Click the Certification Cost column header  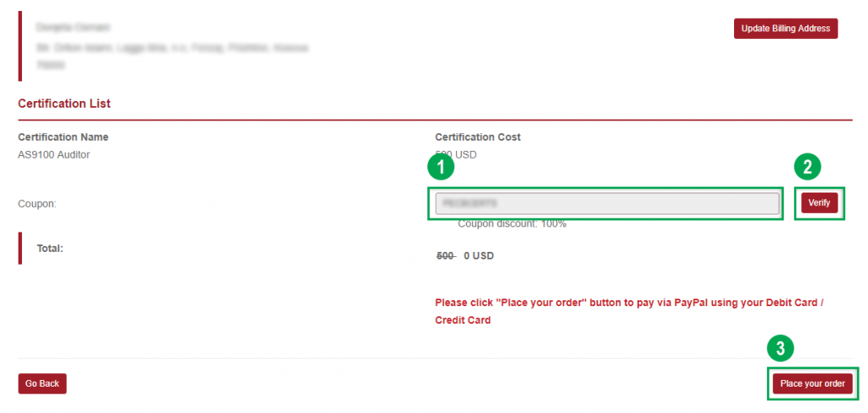[477, 137]
